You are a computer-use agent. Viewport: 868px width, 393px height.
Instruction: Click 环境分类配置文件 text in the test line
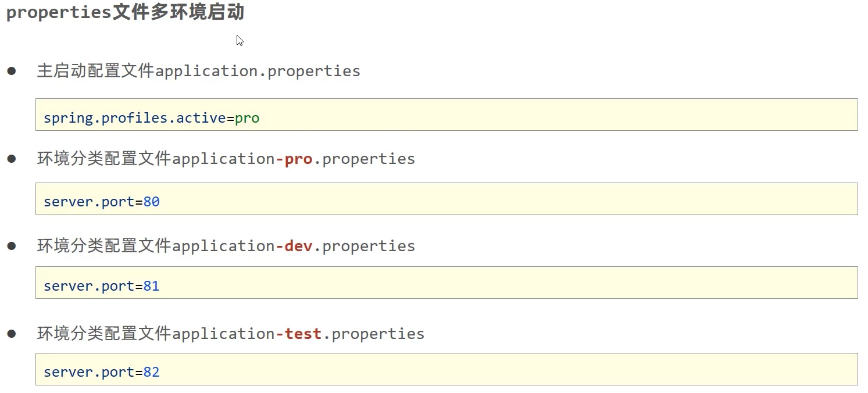click(x=104, y=334)
